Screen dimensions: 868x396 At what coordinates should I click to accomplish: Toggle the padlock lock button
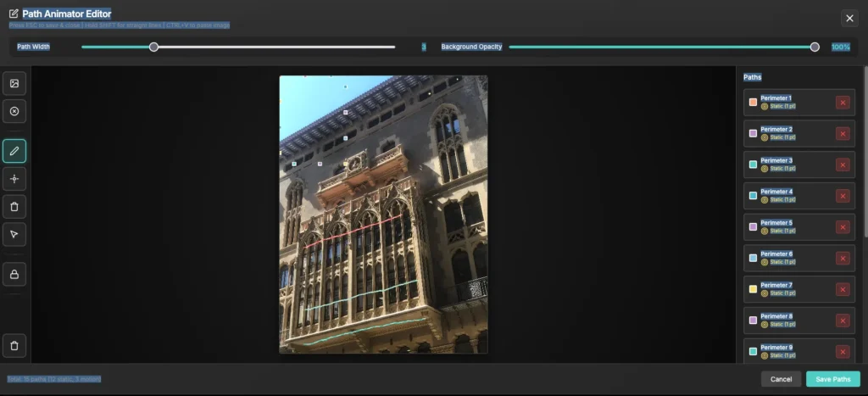14,273
